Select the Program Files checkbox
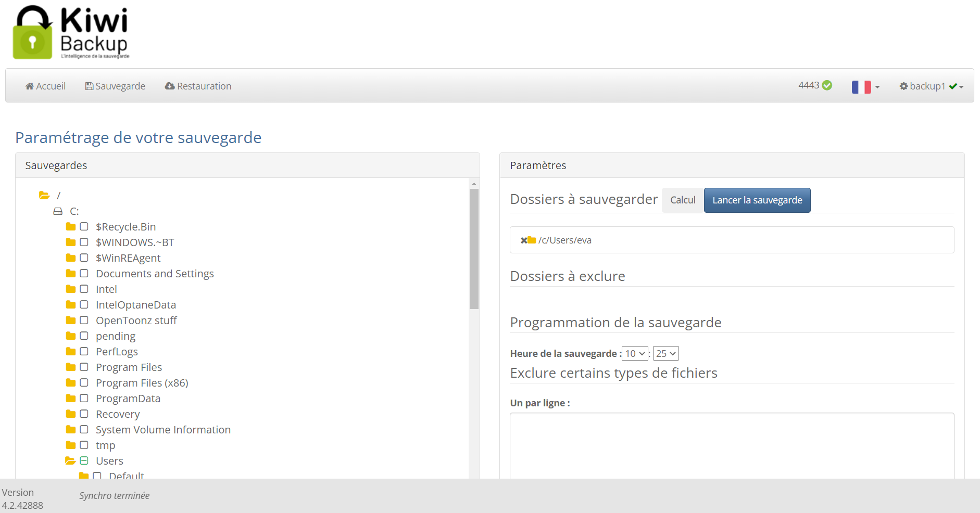The height and width of the screenshot is (513, 980). coord(84,367)
